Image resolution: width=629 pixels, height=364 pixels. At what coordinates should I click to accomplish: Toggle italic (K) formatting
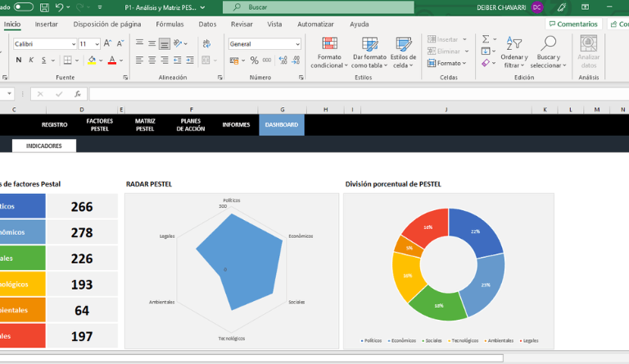pyautogui.click(x=31, y=60)
